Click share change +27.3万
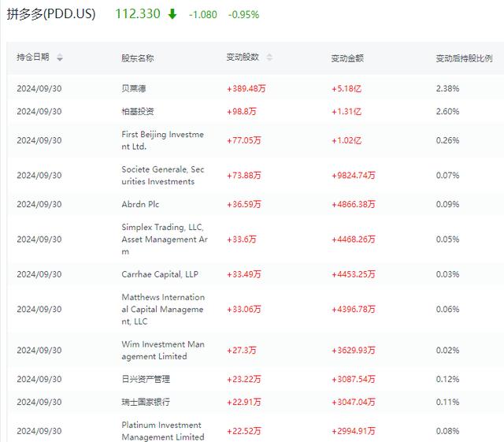504x442 pixels. [x=242, y=351]
